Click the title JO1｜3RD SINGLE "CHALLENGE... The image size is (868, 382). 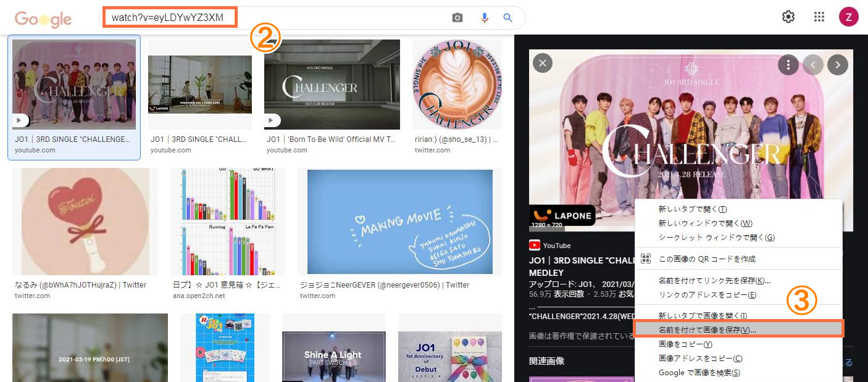[73, 139]
